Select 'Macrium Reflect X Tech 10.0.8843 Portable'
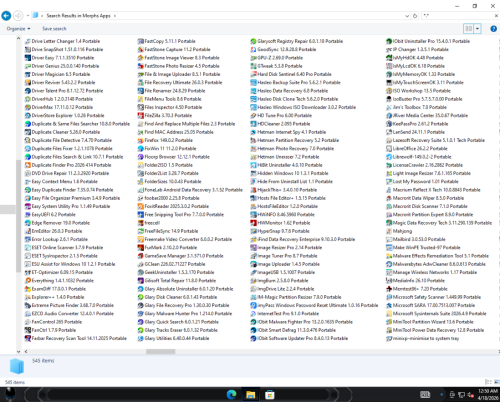This screenshot has height=402, width=500. 433,190
